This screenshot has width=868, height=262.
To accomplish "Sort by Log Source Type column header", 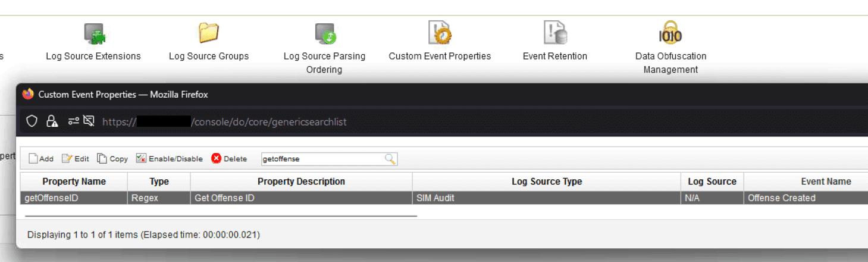I will point(547,182).
